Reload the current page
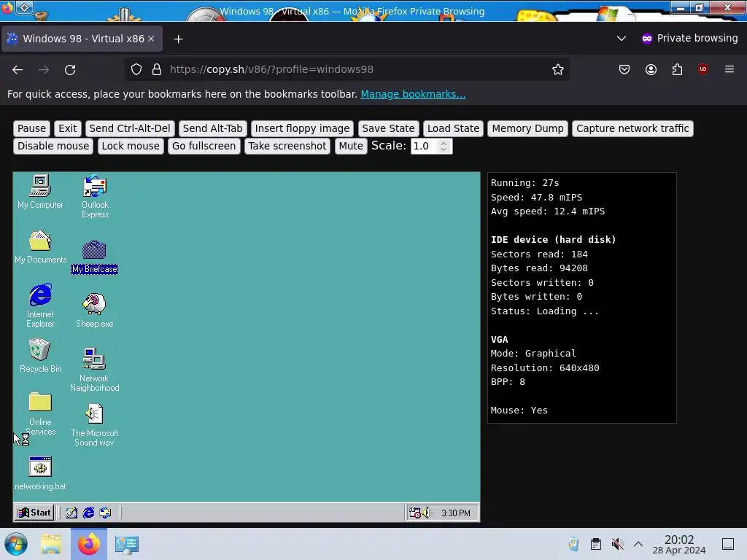This screenshot has height=560, width=747. point(70,69)
